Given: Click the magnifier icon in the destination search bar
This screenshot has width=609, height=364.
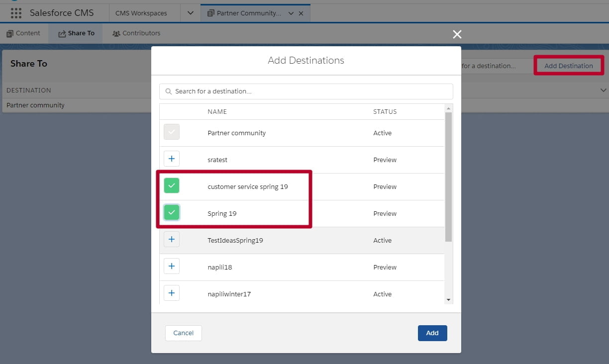Looking at the screenshot, I should coord(170,91).
